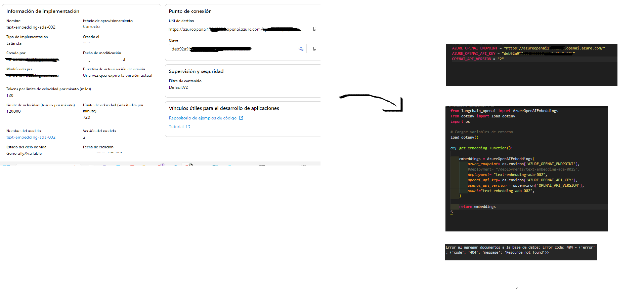The width and height of the screenshot is (644, 293).
Task: Copy the URI de destino value
Action: [x=314, y=29]
